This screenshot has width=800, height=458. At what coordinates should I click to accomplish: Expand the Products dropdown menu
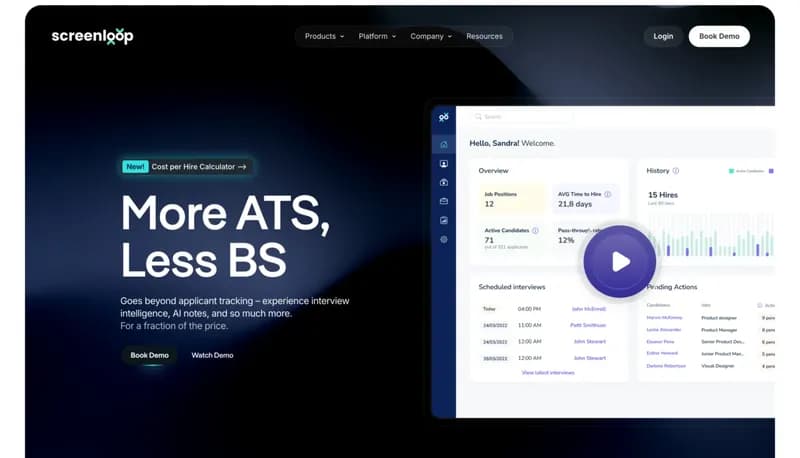324,36
